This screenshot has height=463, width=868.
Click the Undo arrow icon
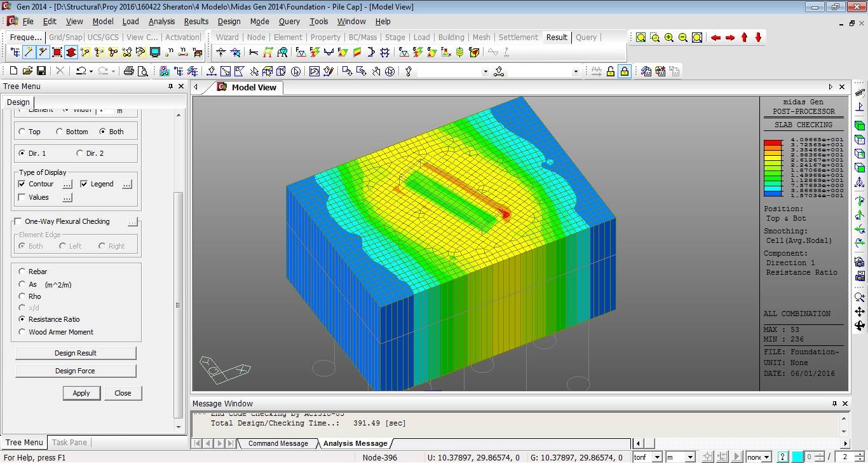81,71
